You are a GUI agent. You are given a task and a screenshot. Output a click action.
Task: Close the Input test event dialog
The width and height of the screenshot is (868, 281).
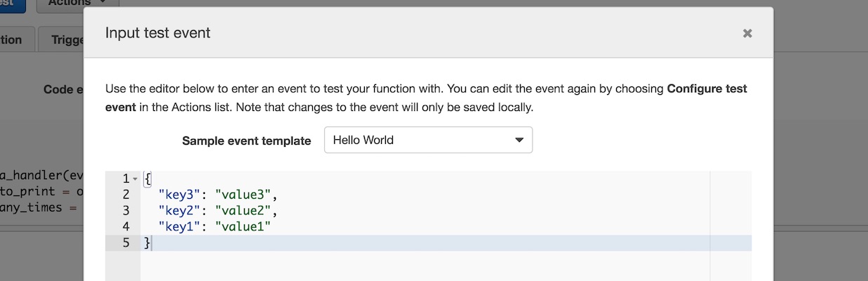point(747,33)
